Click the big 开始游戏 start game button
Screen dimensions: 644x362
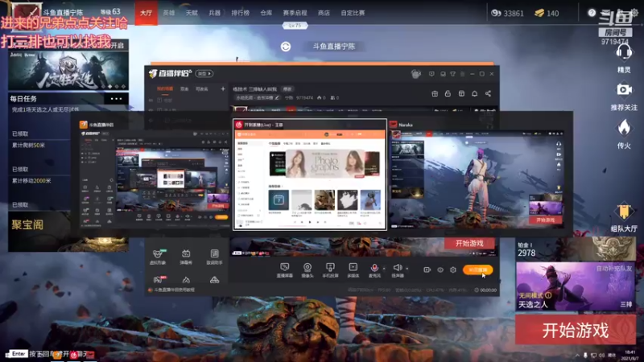pyautogui.click(x=576, y=330)
